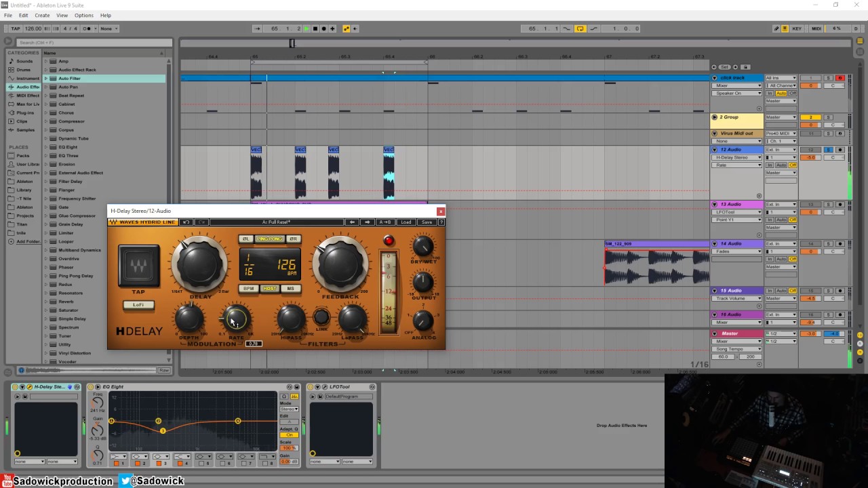Toggle Computer MIDI Keyboard icon
The width and height of the screenshot is (868, 488).
785,28
